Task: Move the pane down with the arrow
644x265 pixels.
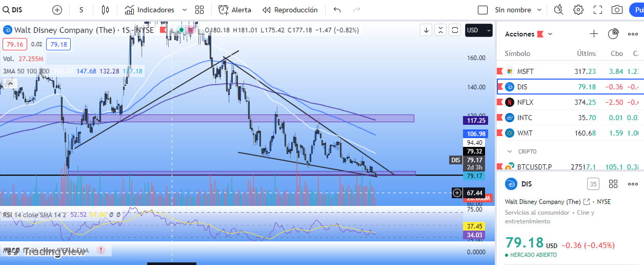Action: (426, 30)
